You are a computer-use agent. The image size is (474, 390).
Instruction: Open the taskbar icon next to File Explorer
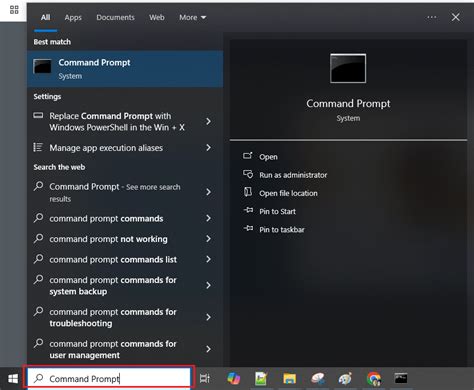coord(318,379)
